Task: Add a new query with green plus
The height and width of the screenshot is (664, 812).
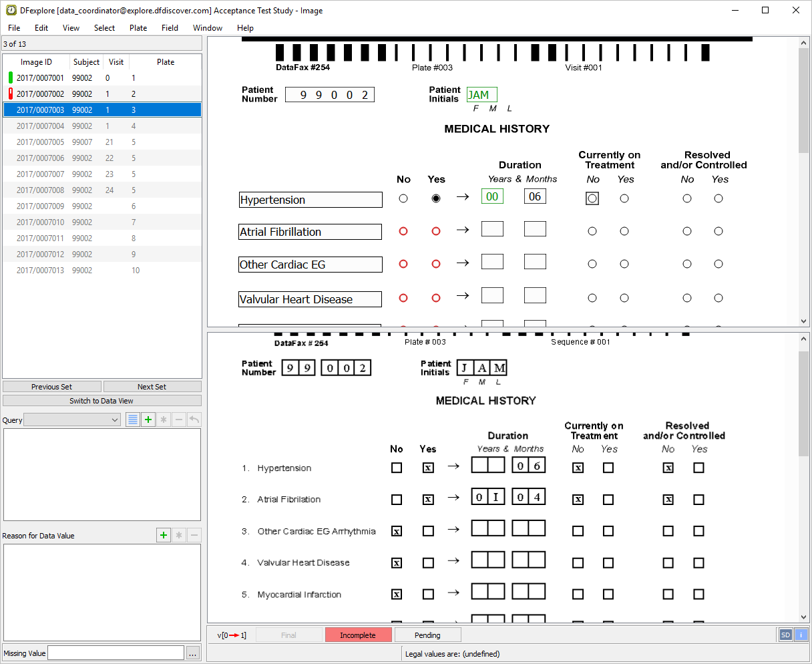Action: tap(148, 420)
